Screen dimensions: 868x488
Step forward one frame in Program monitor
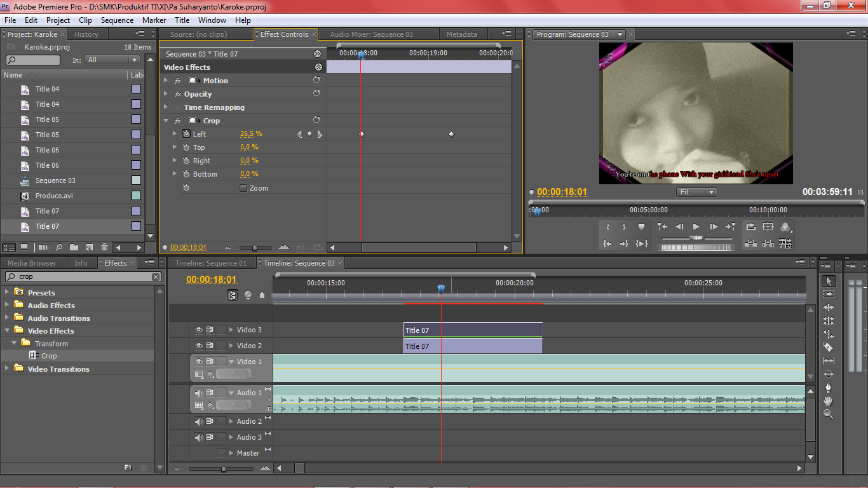714,227
